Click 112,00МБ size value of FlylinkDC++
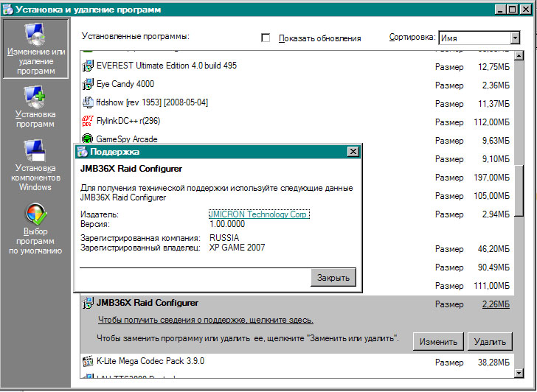The image size is (537, 392). pos(491,122)
